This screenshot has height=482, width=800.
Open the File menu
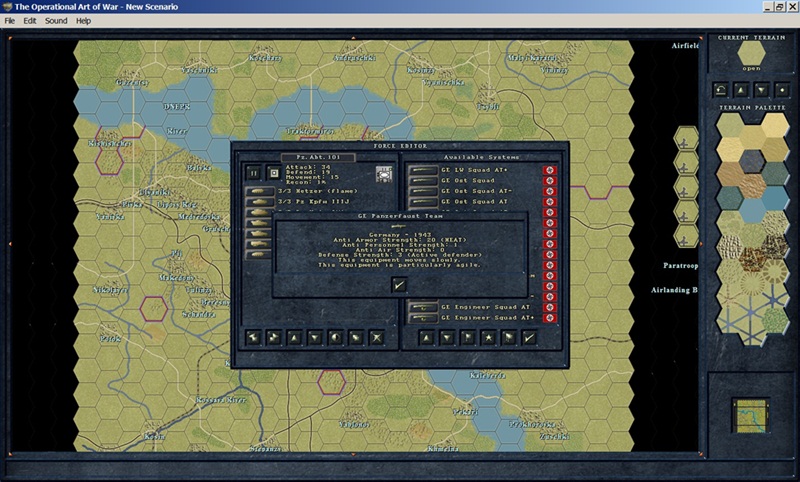pyautogui.click(x=10, y=21)
